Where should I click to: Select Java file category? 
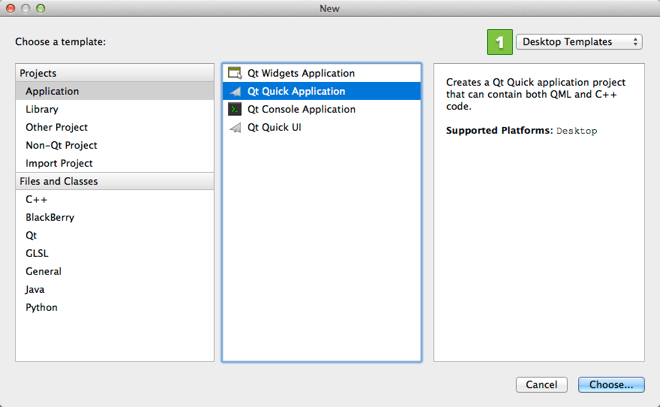click(x=37, y=289)
